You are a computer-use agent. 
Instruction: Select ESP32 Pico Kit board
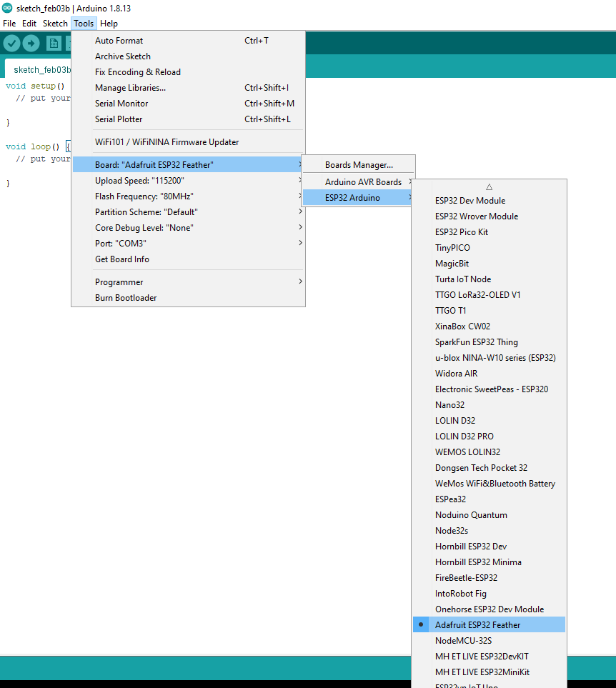click(x=490, y=232)
